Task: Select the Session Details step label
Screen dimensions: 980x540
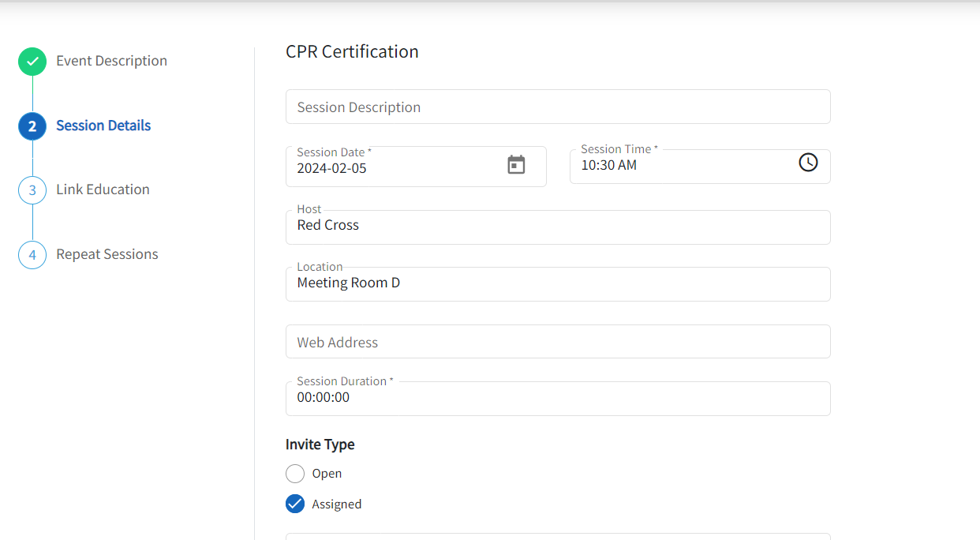Action: click(x=103, y=126)
